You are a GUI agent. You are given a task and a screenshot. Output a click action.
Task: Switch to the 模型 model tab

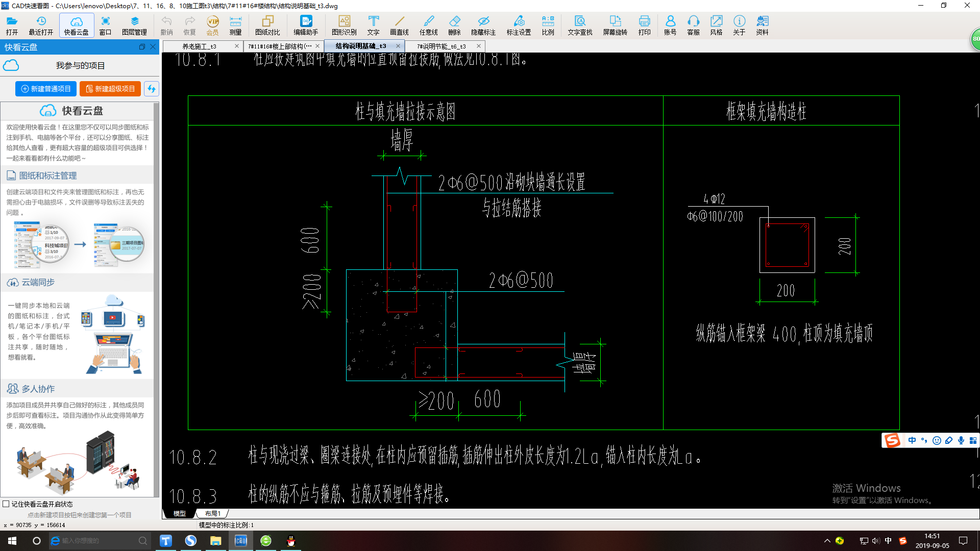coord(179,513)
